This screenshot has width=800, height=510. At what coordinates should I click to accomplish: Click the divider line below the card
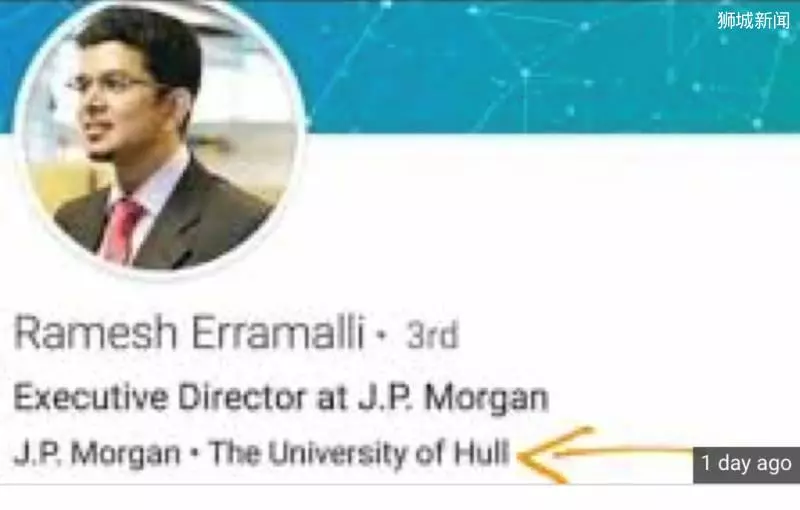pyautogui.click(x=400, y=485)
